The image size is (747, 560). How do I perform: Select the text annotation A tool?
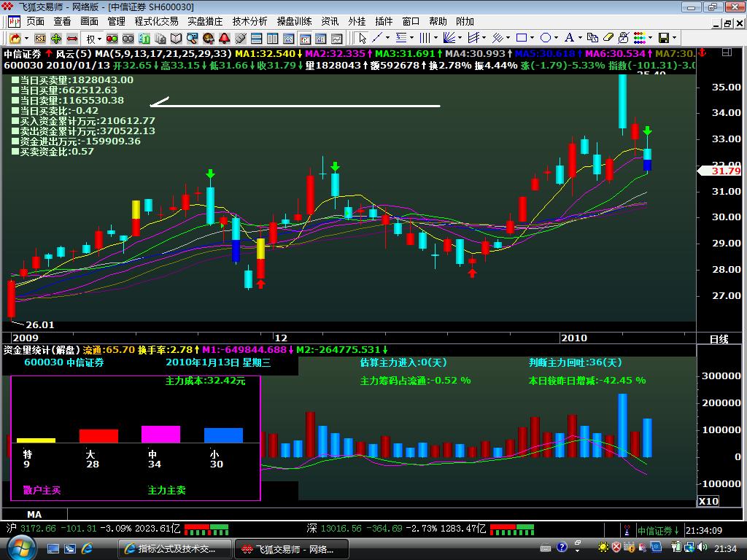tap(568, 38)
